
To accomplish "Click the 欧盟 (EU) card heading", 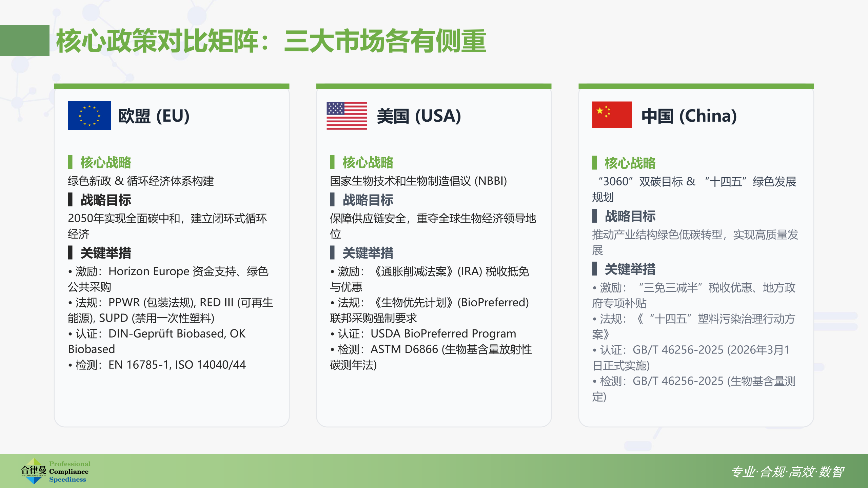I will pyautogui.click(x=154, y=116).
